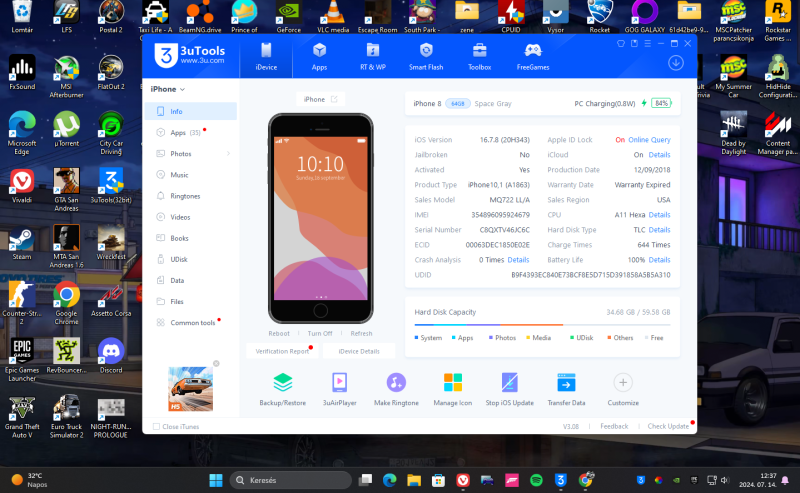The height and width of the screenshot is (493, 800).
Task: Launch 3uAirPlayer tool
Action: click(x=339, y=389)
